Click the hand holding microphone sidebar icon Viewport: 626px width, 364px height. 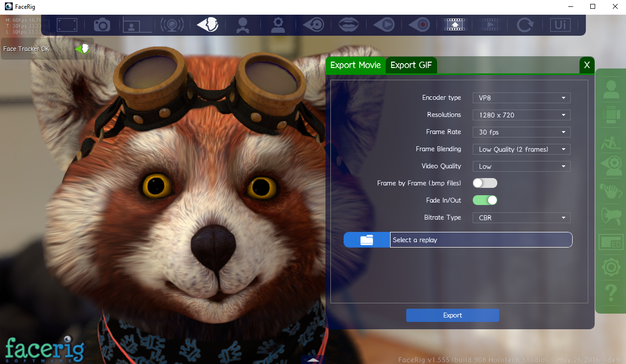610,191
